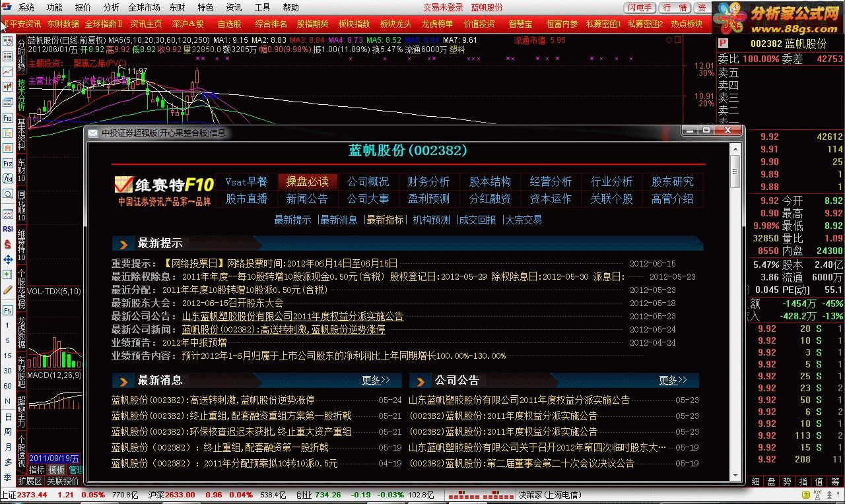Click the 龙虎榜单 toolbar button
This screenshot has height=504, width=845.
436,24
